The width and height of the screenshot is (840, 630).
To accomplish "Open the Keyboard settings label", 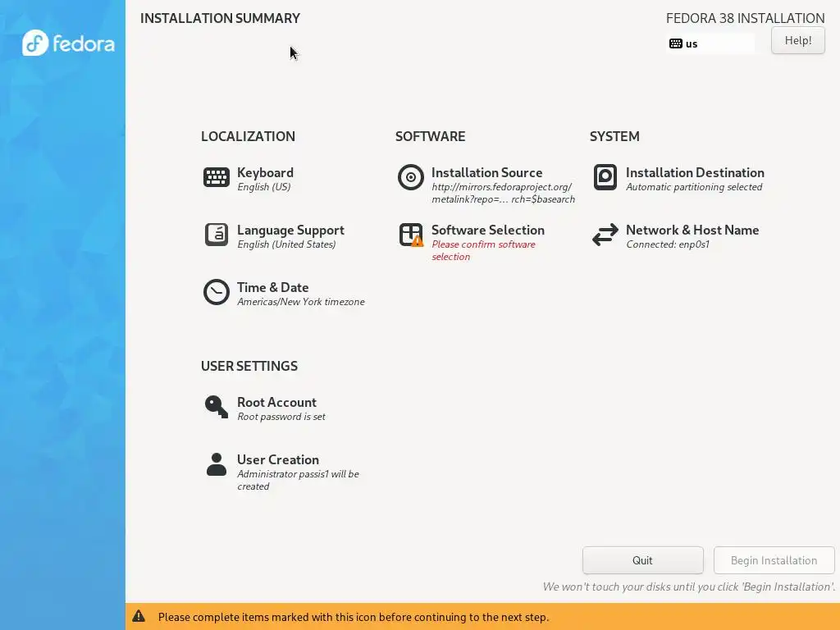I will (x=265, y=172).
